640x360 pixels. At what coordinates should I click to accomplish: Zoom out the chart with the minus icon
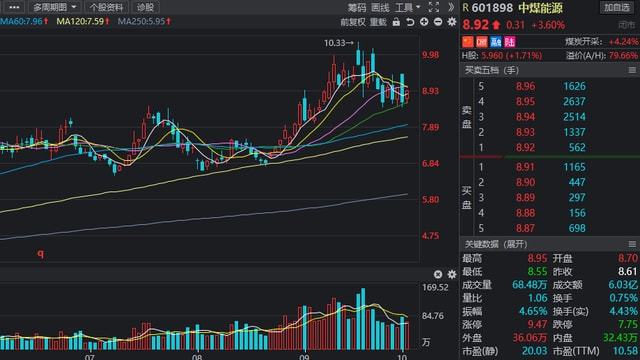pos(438,22)
